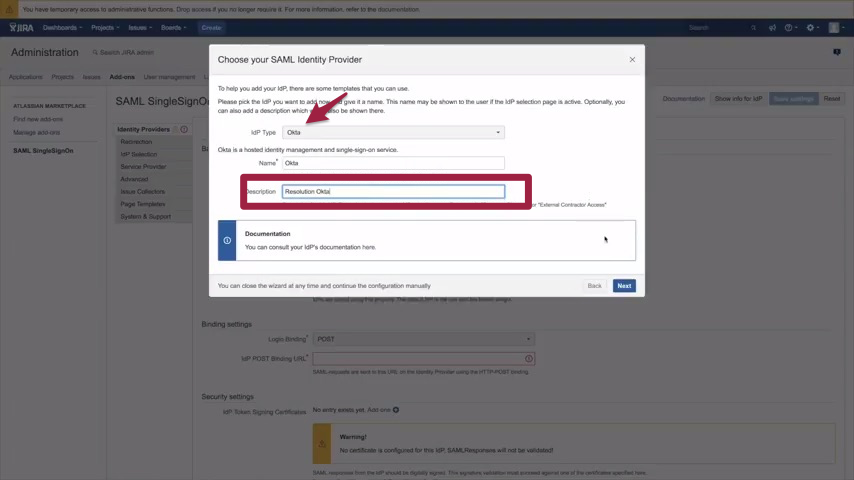Open the Boards menu
The image size is (854, 480).
[173, 28]
